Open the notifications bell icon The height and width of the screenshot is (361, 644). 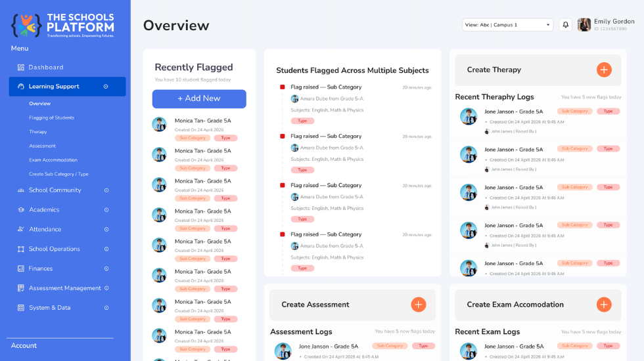coord(566,25)
